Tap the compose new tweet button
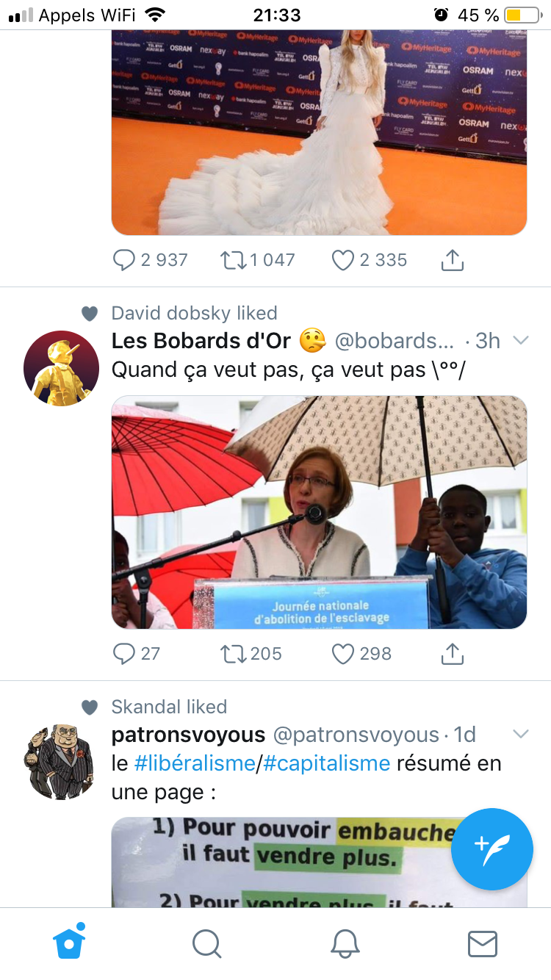The height and width of the screenshot is (980, 551). 491,849
